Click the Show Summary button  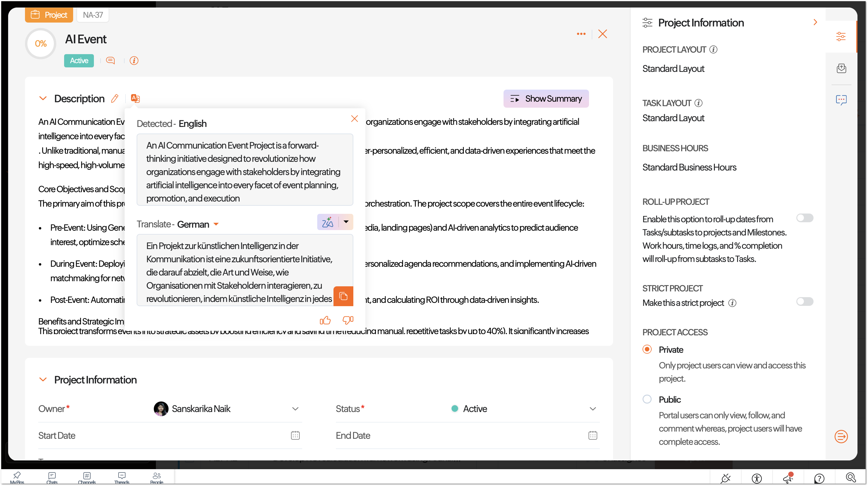[546, 99]
